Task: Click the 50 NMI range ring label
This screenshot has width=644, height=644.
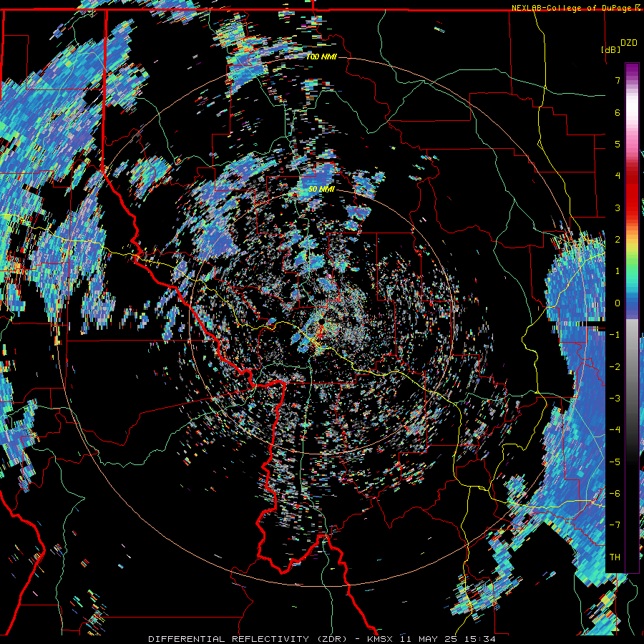Action: point(321,189)
